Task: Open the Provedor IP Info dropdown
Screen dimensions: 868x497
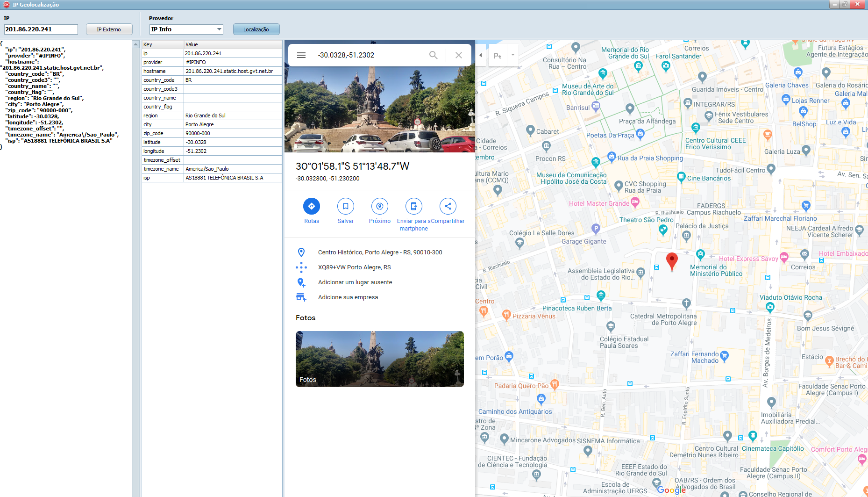Action: click(219, 29)
